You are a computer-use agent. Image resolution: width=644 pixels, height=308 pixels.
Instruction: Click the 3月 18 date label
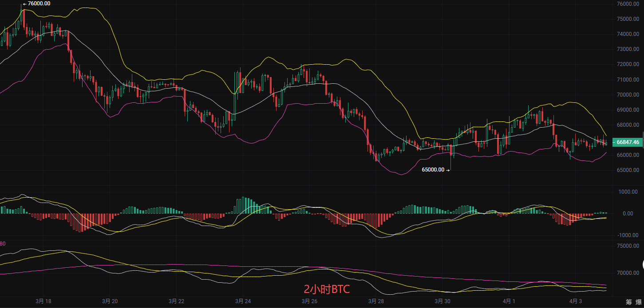[43, 301]
